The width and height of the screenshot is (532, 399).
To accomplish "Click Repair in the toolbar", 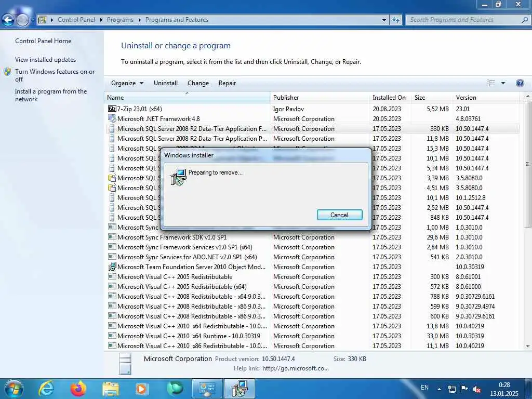I will click(x=227, y=83).
